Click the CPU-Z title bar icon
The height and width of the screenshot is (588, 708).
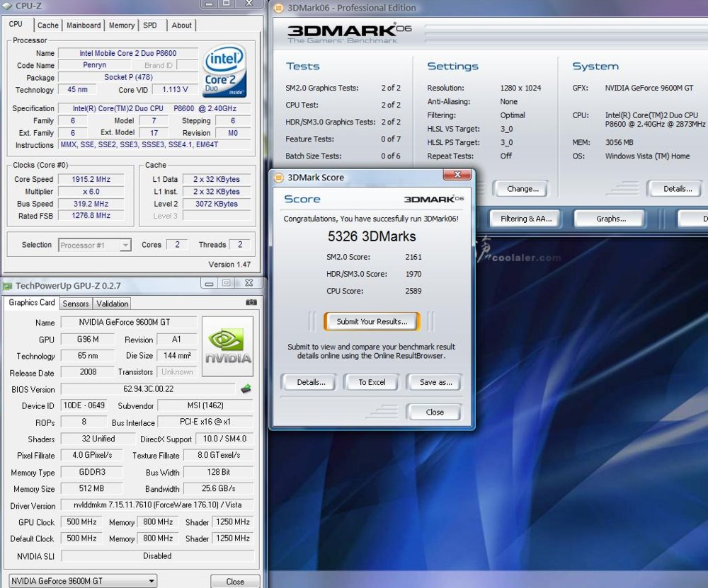pyautogui.click(x=7, y=6)
